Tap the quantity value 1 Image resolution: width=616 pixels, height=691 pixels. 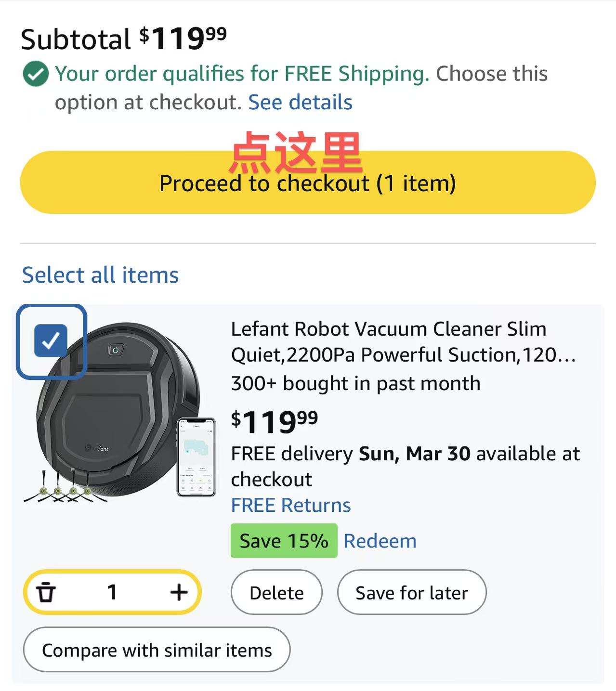[112, 592]
